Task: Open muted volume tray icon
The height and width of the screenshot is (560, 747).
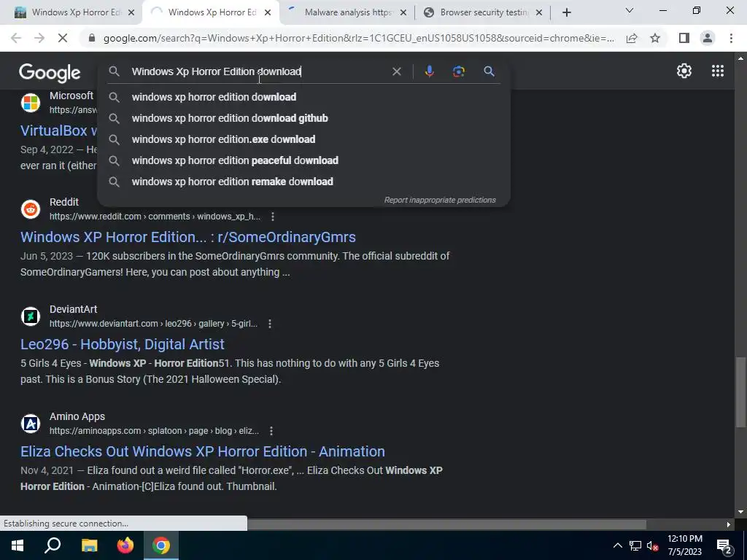Action: 652,545
